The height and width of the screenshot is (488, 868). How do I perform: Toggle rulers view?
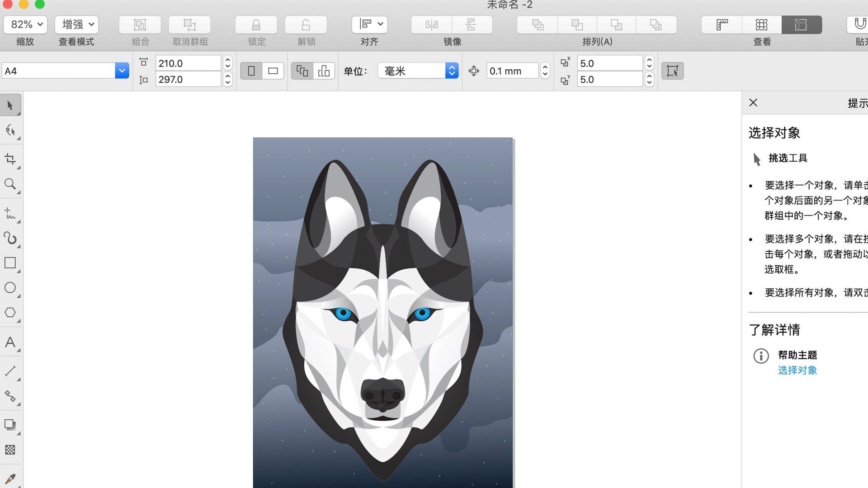point(722,24)
